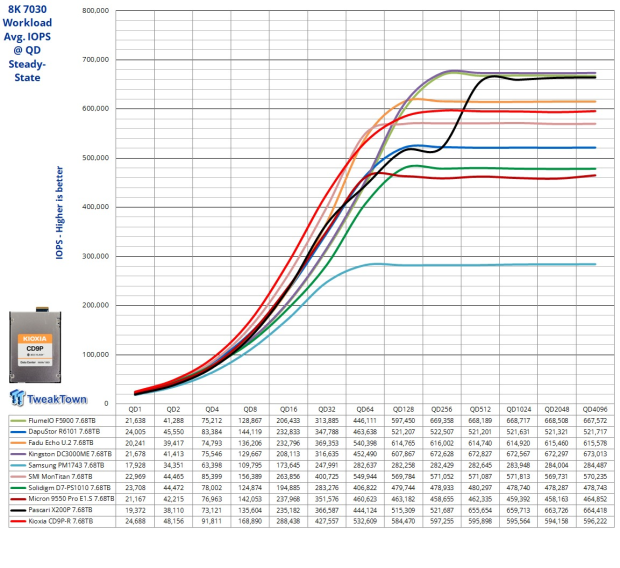620x568 pixels.
Task: Click the Fadu QD4096 value 615,578
Action: coord(595,443)
